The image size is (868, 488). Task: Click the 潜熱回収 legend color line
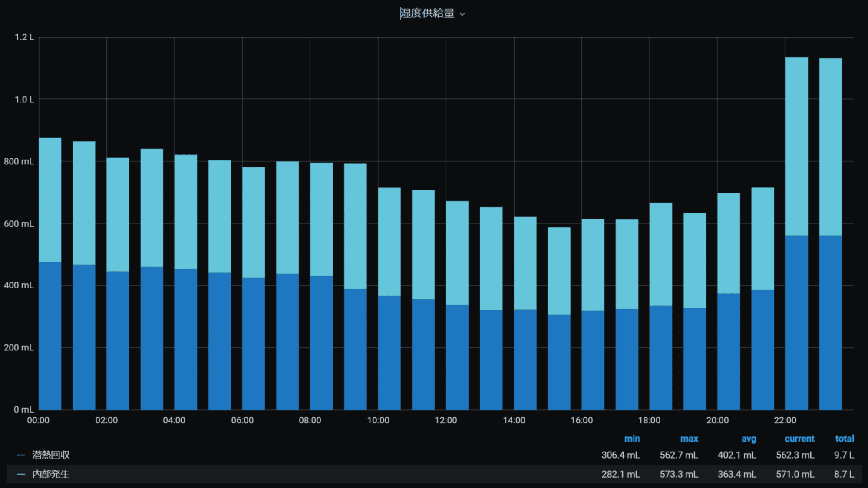coord(21,455)
